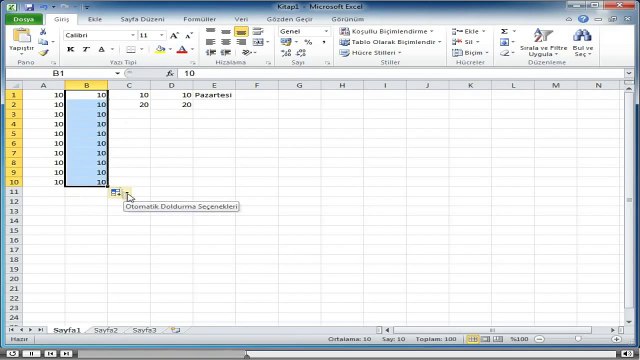Click the zoom slider handle
640x360 pixels.
[578, 339]
